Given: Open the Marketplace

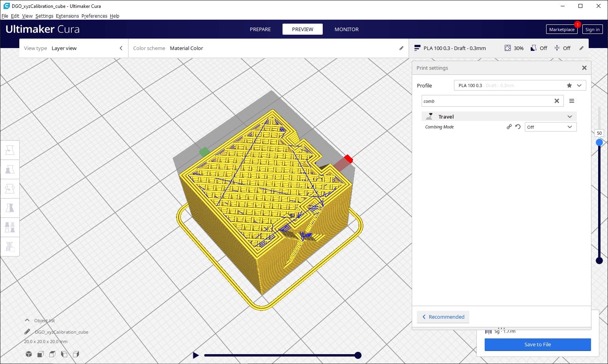Looking at the screenshot, I should (562, 30).
